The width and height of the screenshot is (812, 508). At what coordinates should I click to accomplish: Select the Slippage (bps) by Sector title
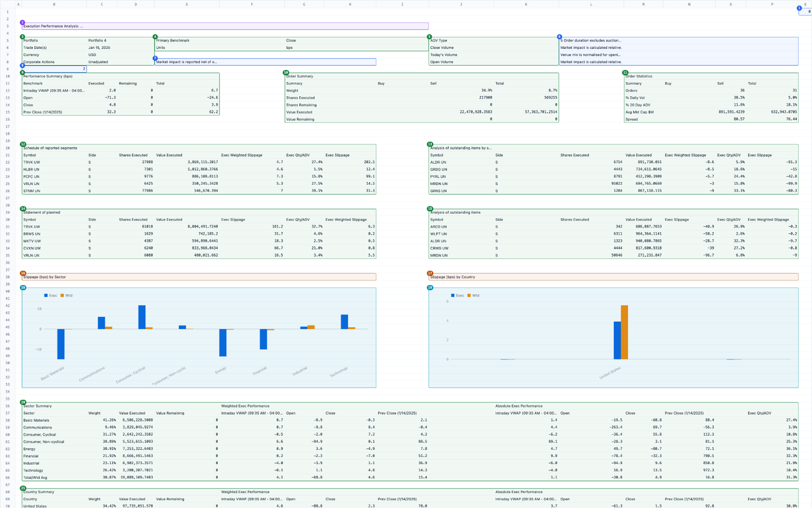pos(199,277)
